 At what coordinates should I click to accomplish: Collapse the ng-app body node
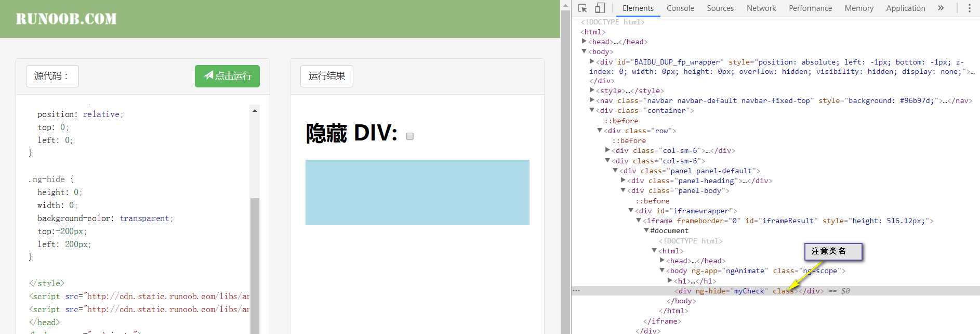[662, 271]
